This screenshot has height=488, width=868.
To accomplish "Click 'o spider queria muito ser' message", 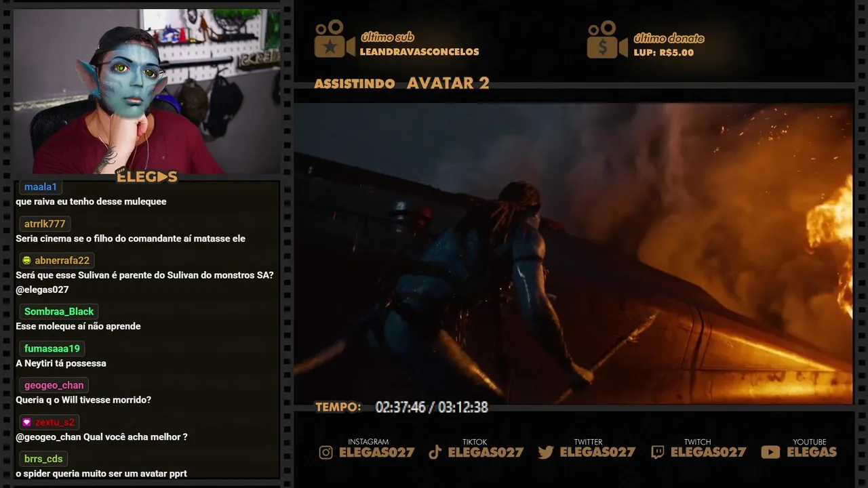I will click(x=101, y=474).
